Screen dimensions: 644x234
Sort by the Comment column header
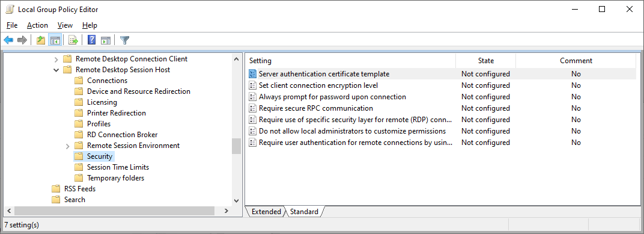click(576, 61)
